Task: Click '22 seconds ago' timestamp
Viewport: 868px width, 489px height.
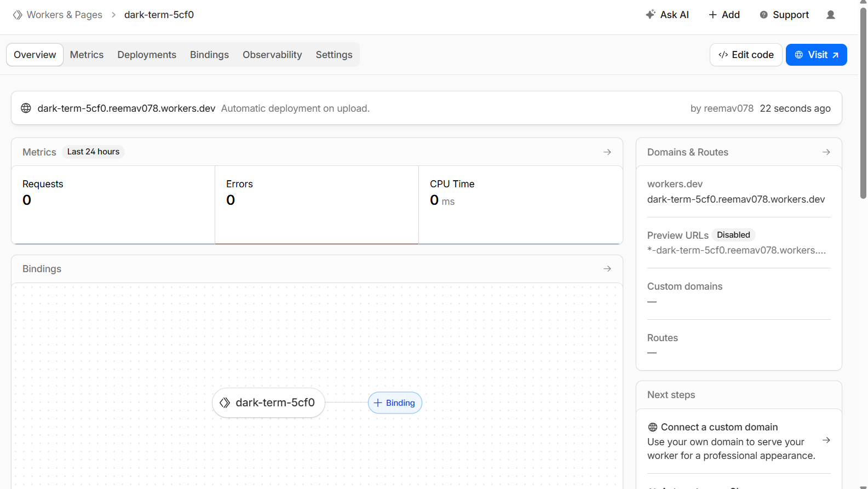Action: pos(795,108)
